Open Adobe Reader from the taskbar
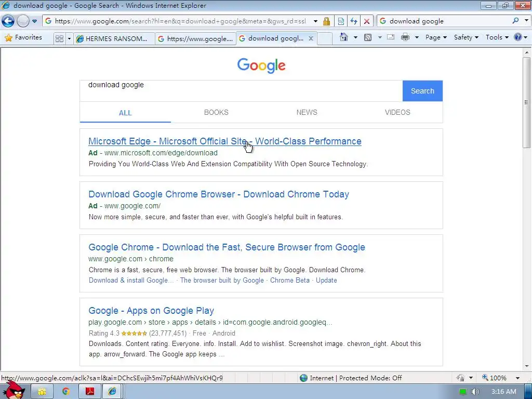532x399 pixels. pyautogui.click(x=89, y=392)
